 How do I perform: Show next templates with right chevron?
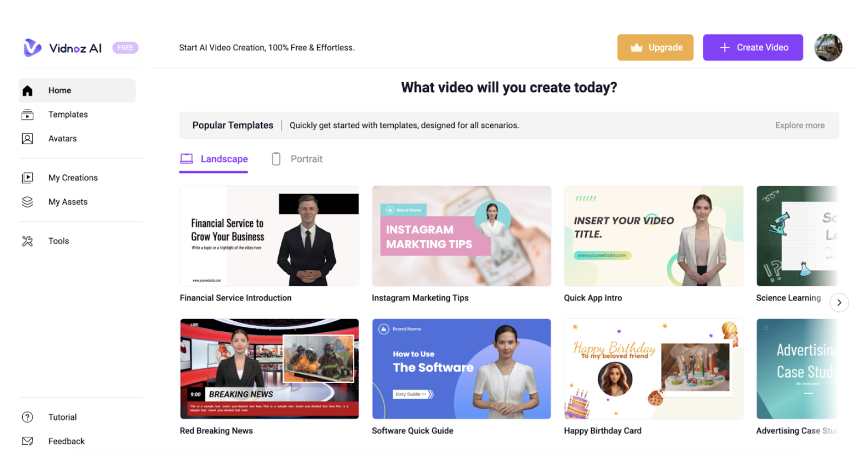pos(839,303)
